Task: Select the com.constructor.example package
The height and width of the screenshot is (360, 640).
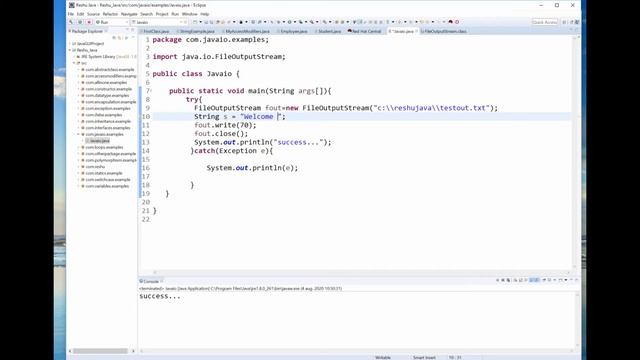Action: (x=108, y=89)
